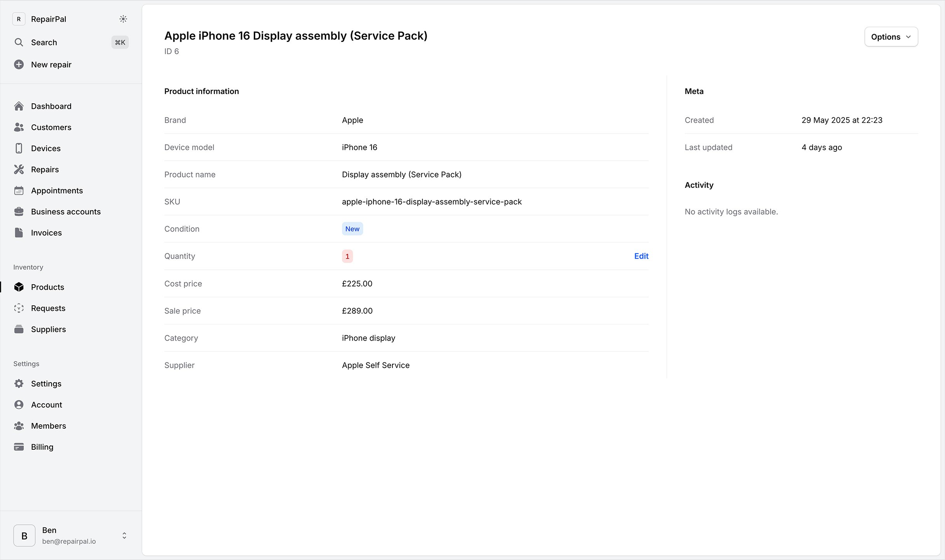The height and width of the screenshot is (560, 945).
Task: Click the email ben@repairpal.io
Action: (69, 541)
